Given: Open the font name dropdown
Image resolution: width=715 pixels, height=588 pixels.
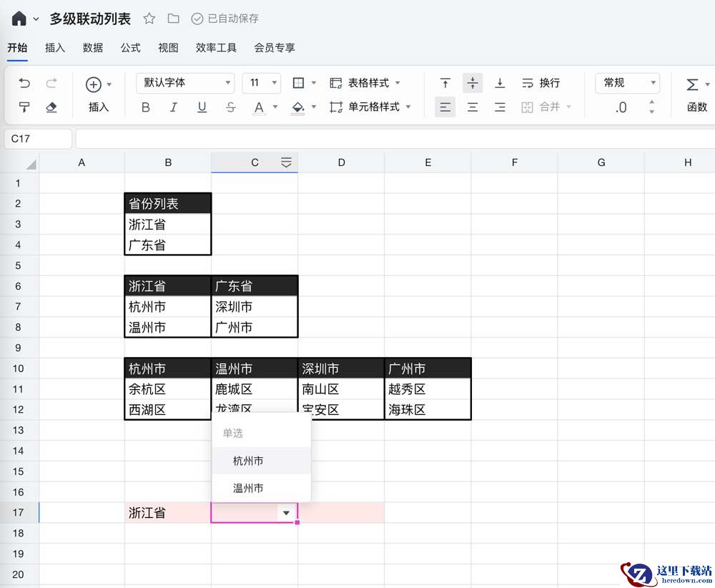Looking at the screenshot, I should (185, 83).
